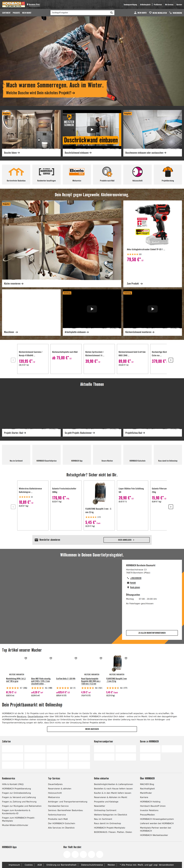Expand text with Mehr anzeigen button
184x868 pixels.
pos(92,729)
